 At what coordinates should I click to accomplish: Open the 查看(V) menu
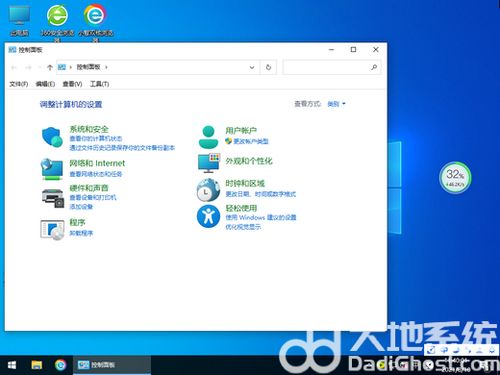(x=72, y=84)
